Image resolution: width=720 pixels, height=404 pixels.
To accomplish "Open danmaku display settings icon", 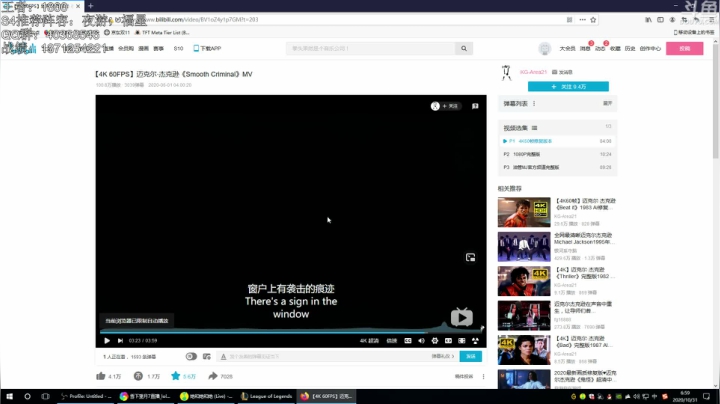I will click(207, 356).
